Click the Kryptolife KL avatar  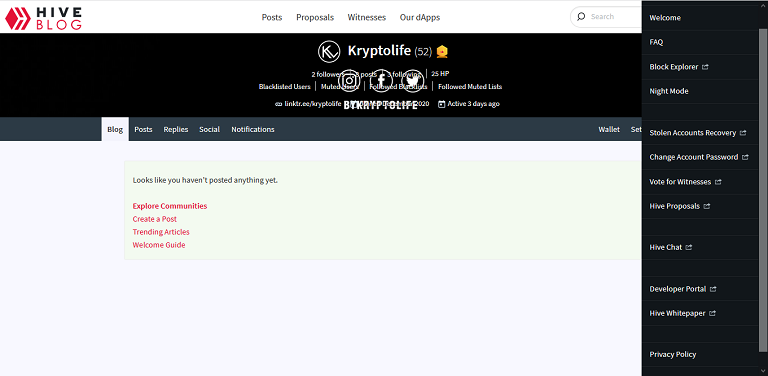[x=329, y=51]
